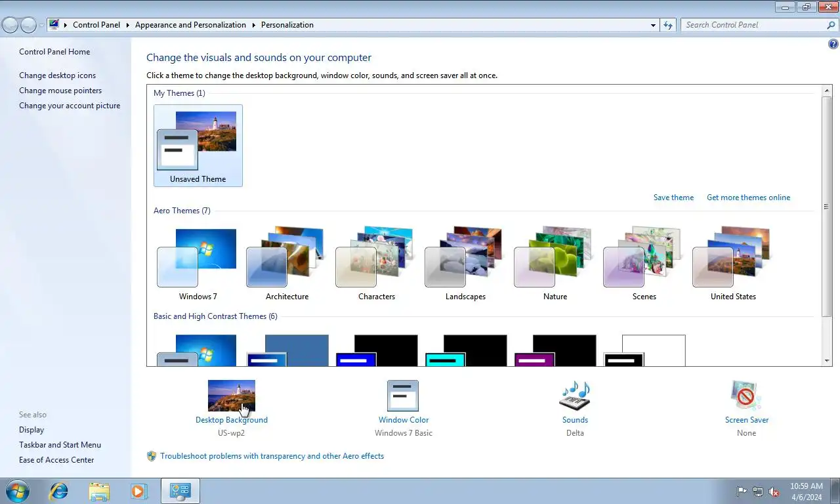840x504 pixels.
Task: Open the Desktop Background settings icon
Action: [232, 396]
